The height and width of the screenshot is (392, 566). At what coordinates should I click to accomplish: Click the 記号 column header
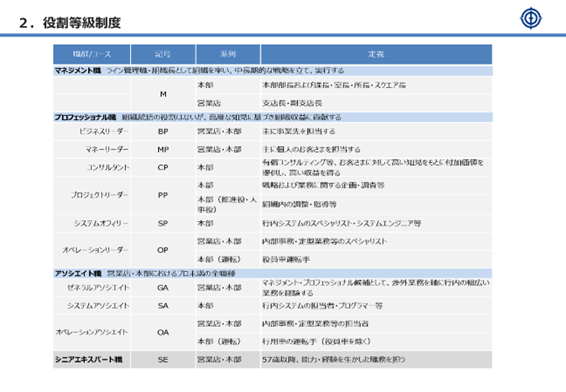163,54
